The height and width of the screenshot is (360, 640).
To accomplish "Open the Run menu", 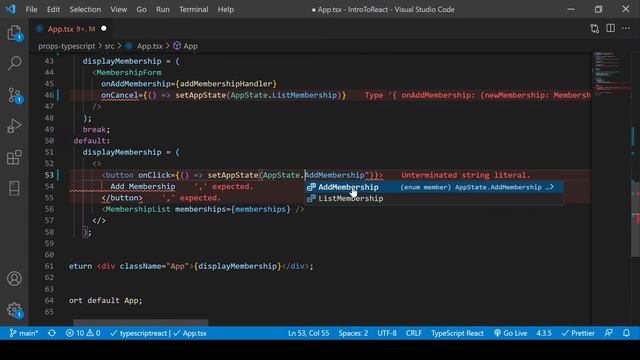I will (162, 9).
